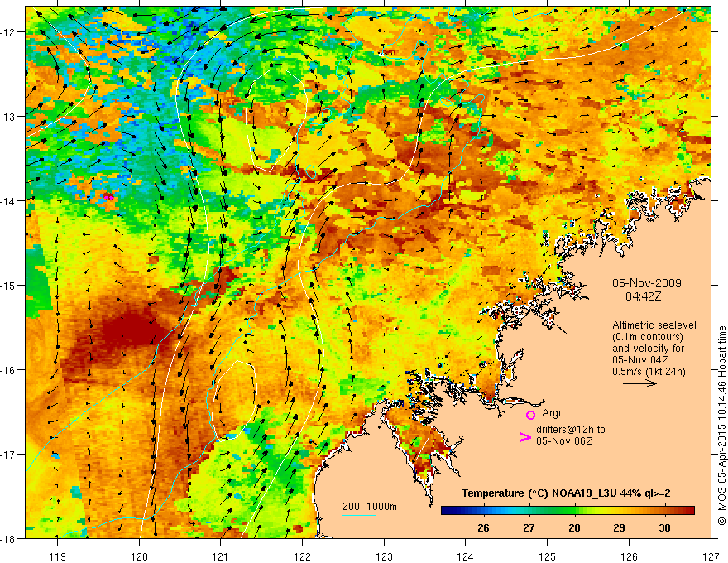The height and width of the screenshot is (563, 728).
Task: Click the magenta drifter arrowhead legend symbol
Action: (x=524, y=437)
